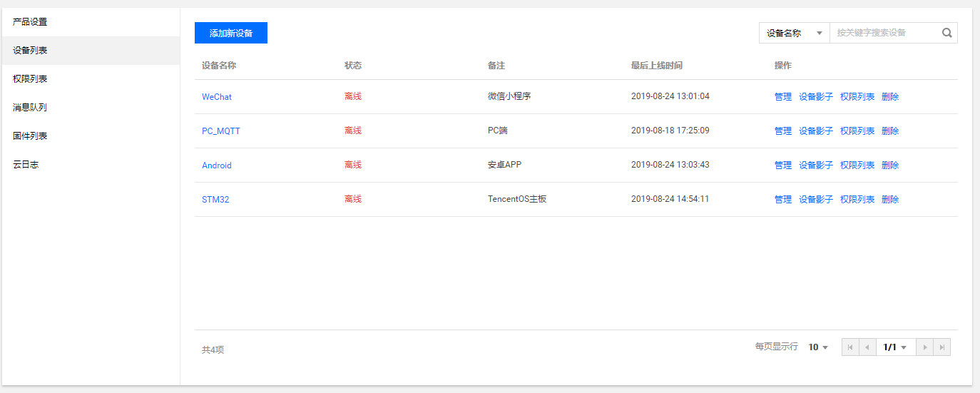Click the 离线 status in WeChat row
This screenshot has height=393, width=980.
tap(353, 96)
